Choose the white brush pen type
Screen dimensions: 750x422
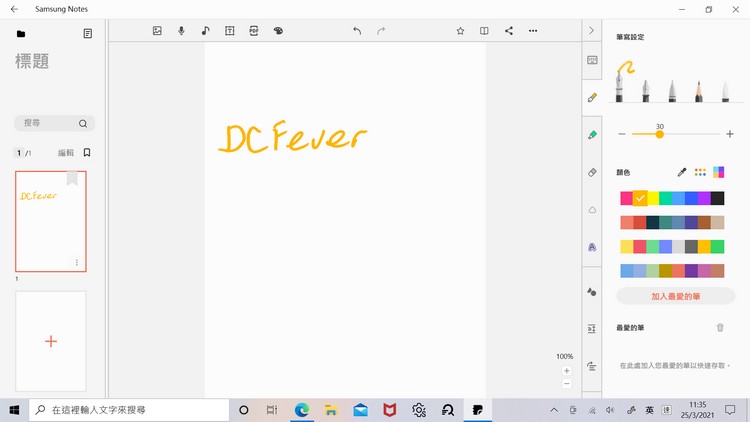(x=726, y=90)
